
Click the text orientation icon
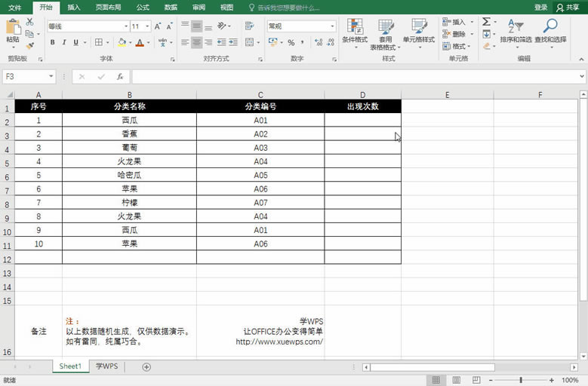[222, 26]
